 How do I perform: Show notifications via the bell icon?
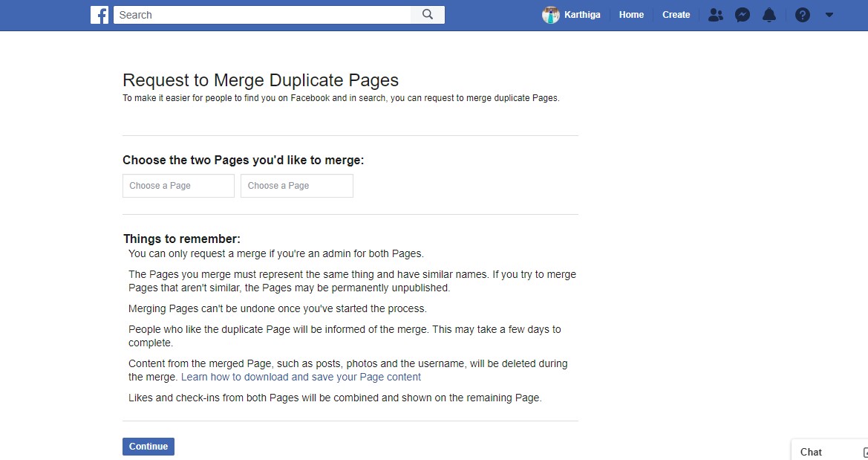point(769,15)
